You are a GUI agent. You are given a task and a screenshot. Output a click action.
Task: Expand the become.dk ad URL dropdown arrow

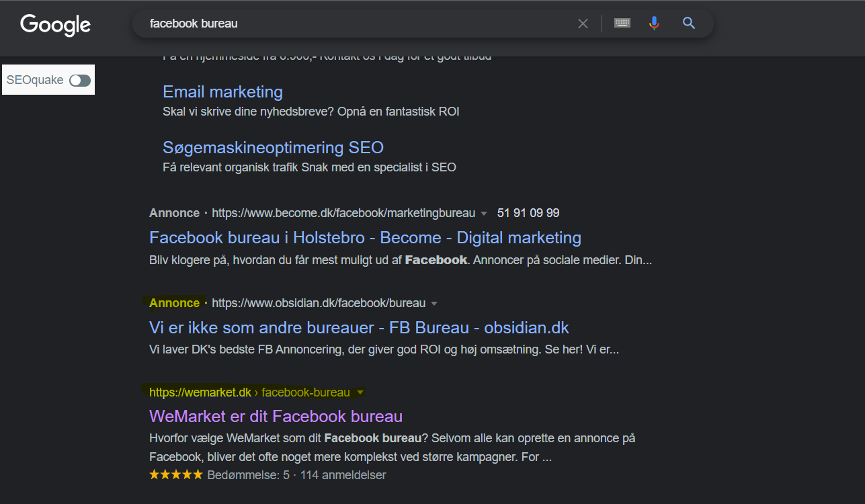483,214
